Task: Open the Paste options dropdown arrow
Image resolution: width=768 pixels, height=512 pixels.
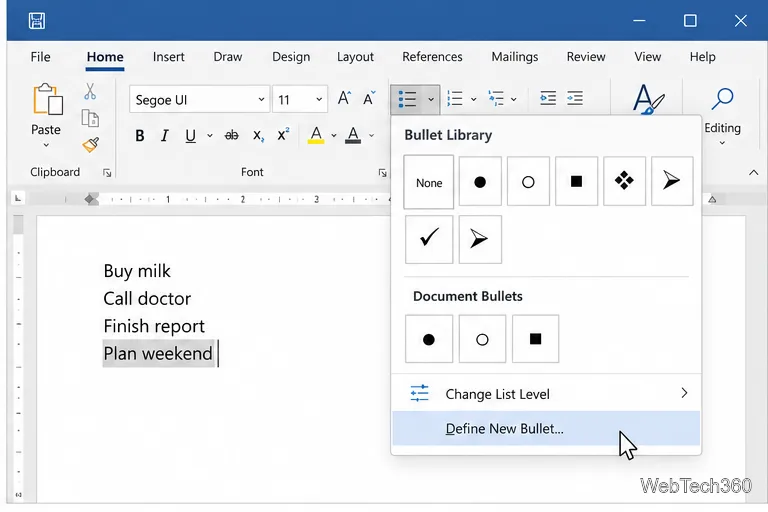Action: 46,145
